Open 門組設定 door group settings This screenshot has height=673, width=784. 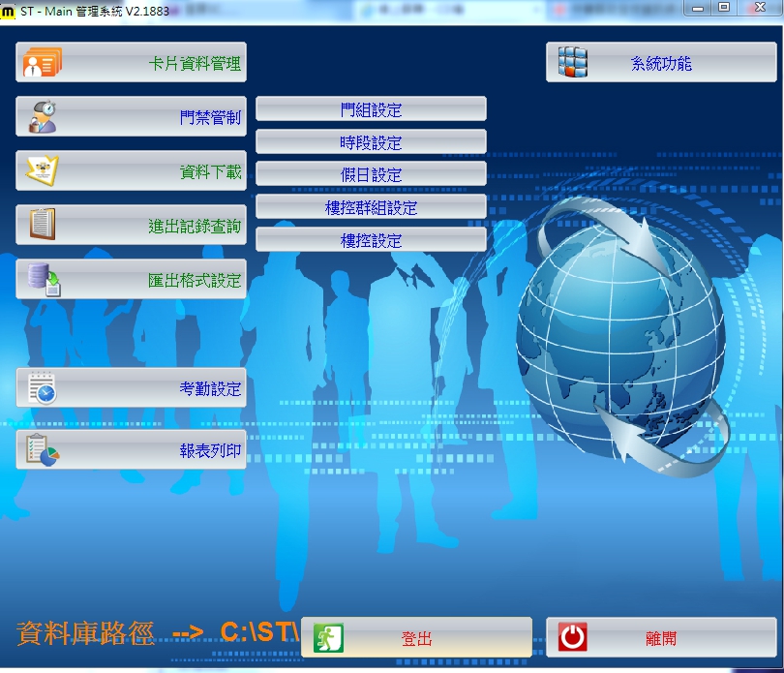click(x=371, y=109)
